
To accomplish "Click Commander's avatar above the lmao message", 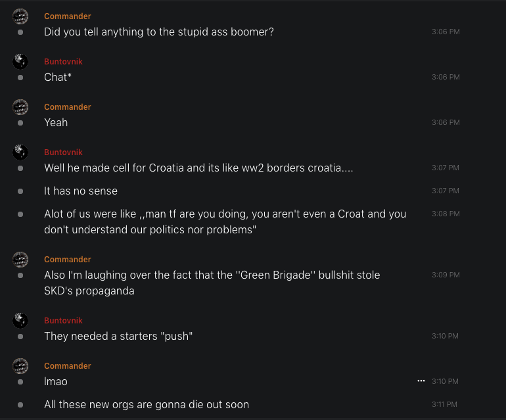I will point(20,366).
